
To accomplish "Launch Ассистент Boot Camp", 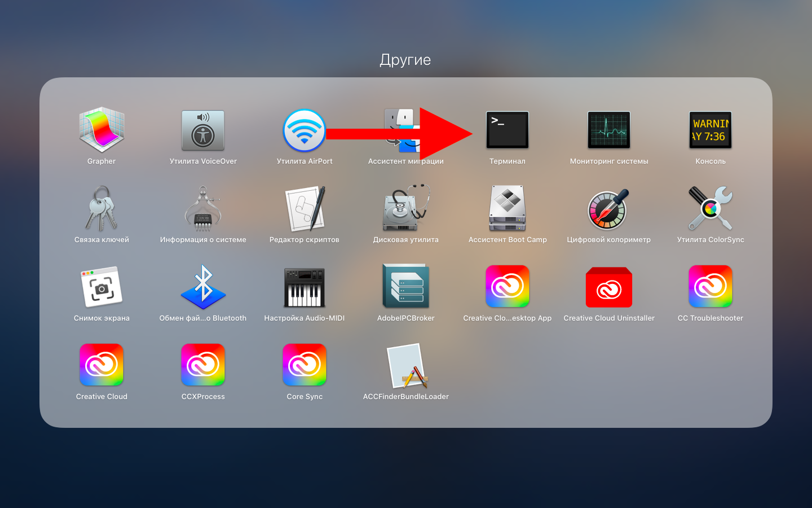I will 507,208.
